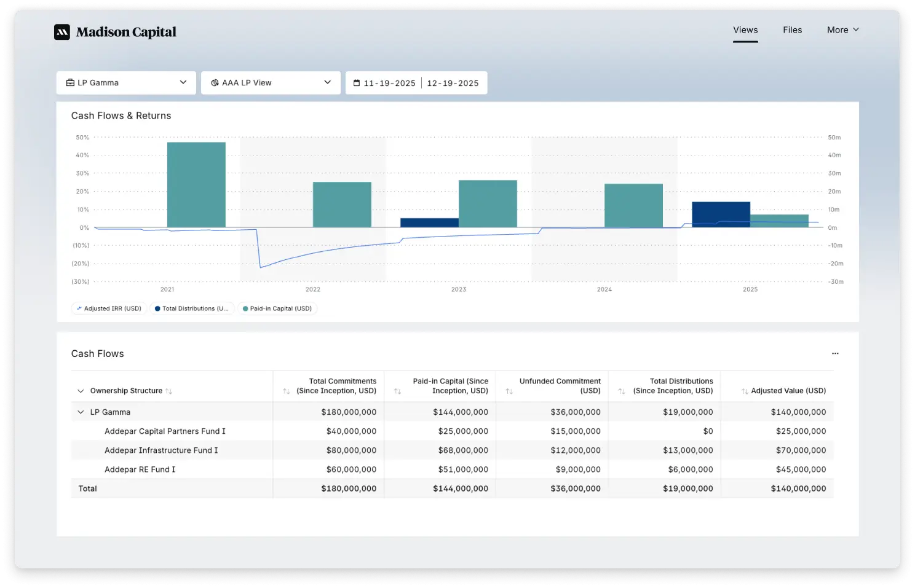This screenshot has width=915, height=588.
Task: Toggle Adjusted IRR (USD) legend item
Action: click(109, 308)
